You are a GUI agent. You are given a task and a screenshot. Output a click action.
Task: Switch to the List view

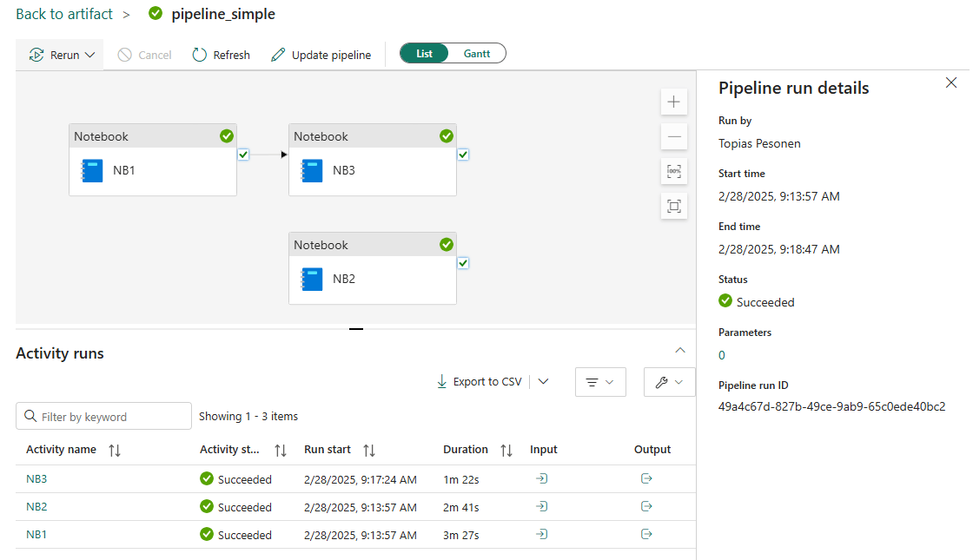(x=424, y=54)
